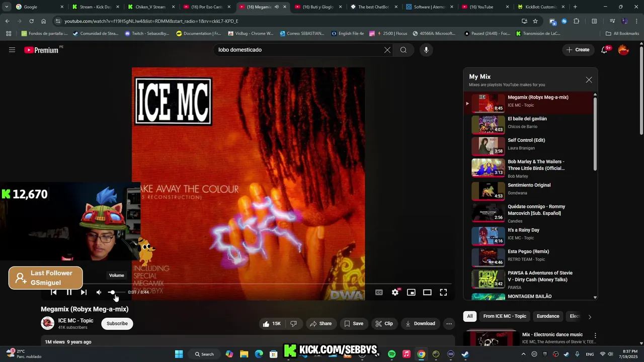Viewport: 644px width, 362px height.
Task: Open the YouTube guide hamburger menu
Action: 12,50
